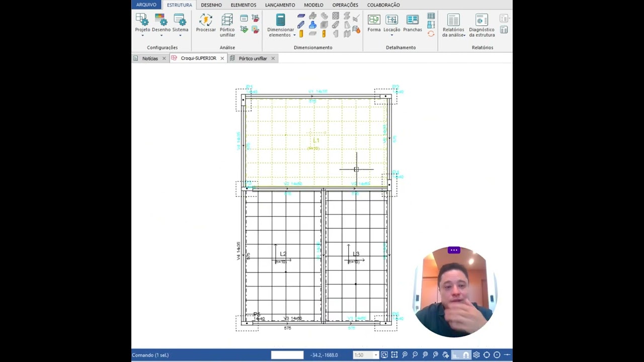Image resolution: width=644 pixels, height=362 pixels.
Task: Open the status bar settings gear
Action: coord(476,355)
